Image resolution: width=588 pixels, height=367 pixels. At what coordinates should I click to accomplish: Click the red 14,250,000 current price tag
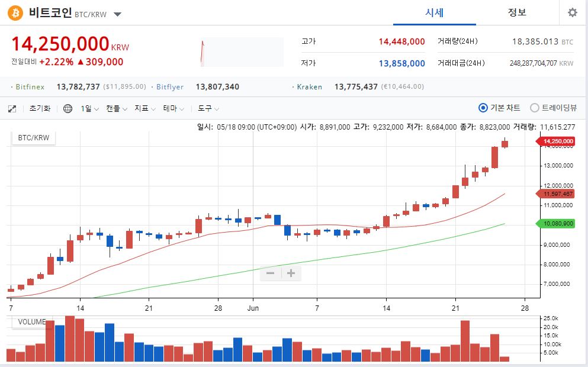point(556,141)
